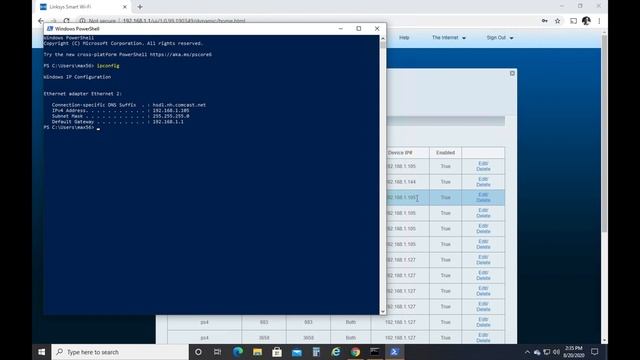Reload the Linksys page in Chrome
The height and width of the screenshot is (360, 640).
(67, 20)
